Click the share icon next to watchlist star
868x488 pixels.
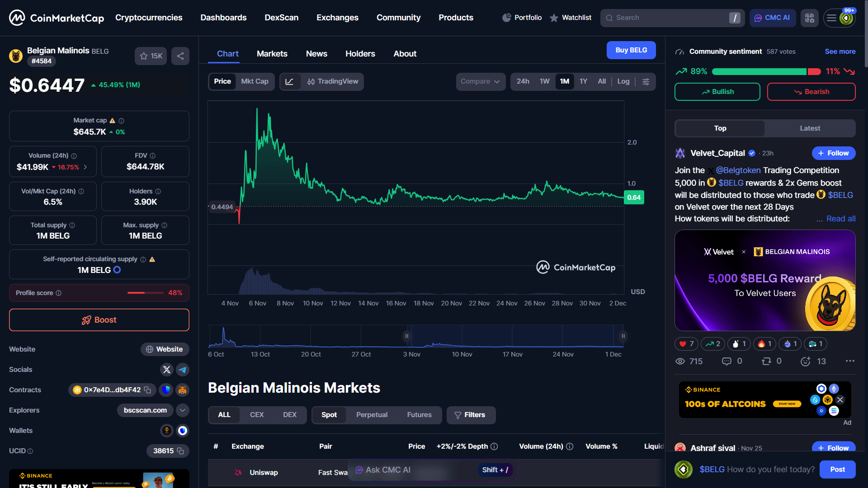coord(180,56)
